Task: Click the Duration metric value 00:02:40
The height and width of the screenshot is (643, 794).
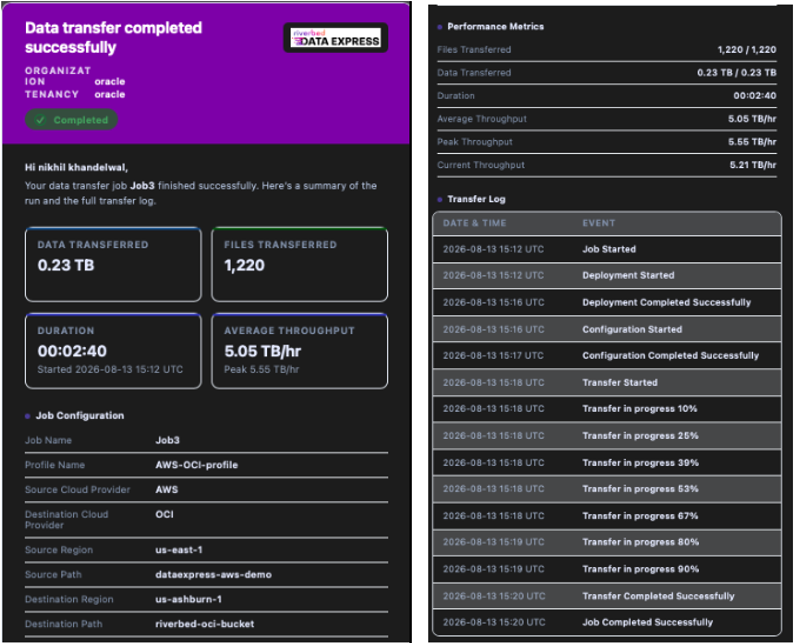Action: 755,96
